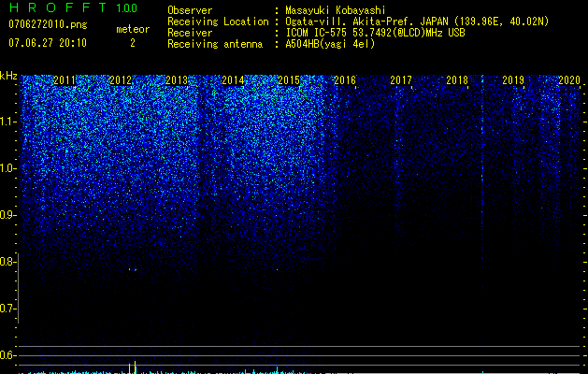Click the Observer label
The image size is (588, 374).
[190, 10]
